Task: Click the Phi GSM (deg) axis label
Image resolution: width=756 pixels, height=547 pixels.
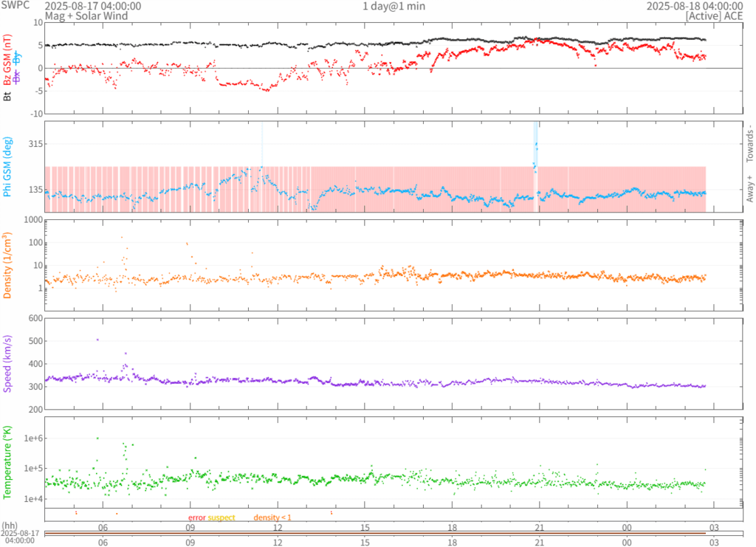Action: [x=8, y=167]
